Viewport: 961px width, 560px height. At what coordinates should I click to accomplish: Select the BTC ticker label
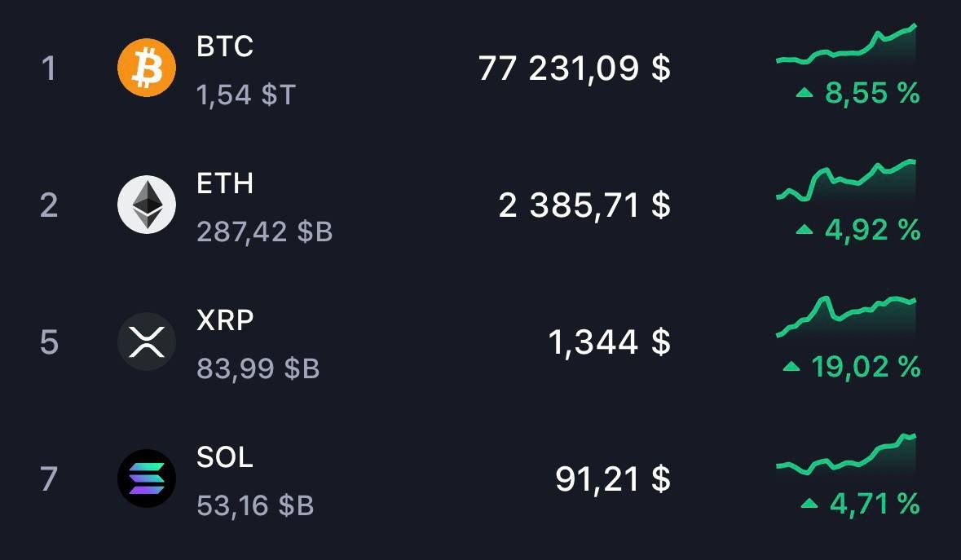pyautogui.click(x=225, y=46)
